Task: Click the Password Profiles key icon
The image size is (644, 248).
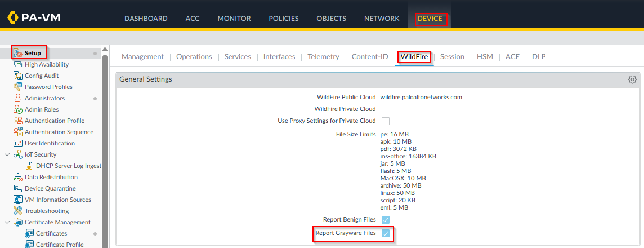Action: [17, 87]
